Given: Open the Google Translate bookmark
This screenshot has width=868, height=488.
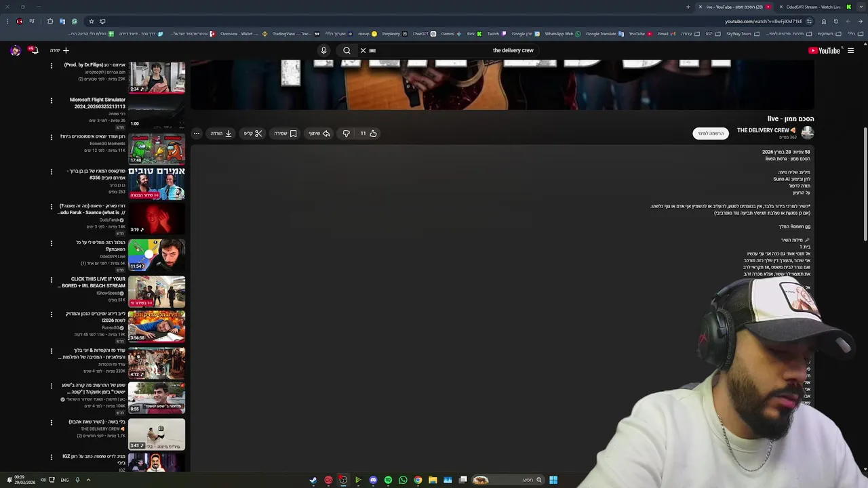Looking at the screenshot, I should pos(604,34).
